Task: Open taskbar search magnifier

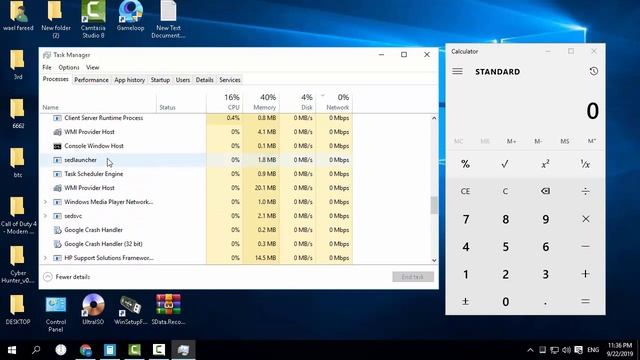Action: [x=36, y=350]
